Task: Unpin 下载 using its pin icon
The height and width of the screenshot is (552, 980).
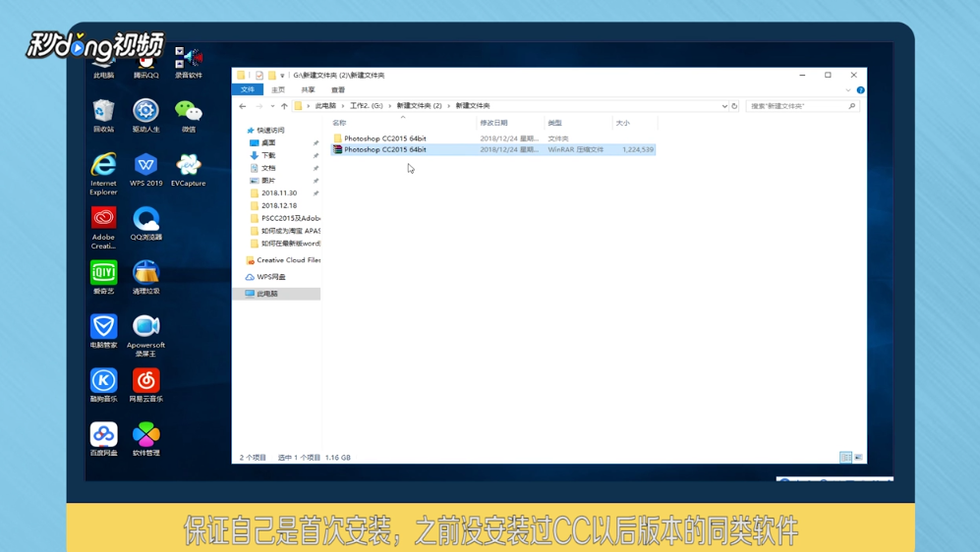Action: click(x=316, y=155)
